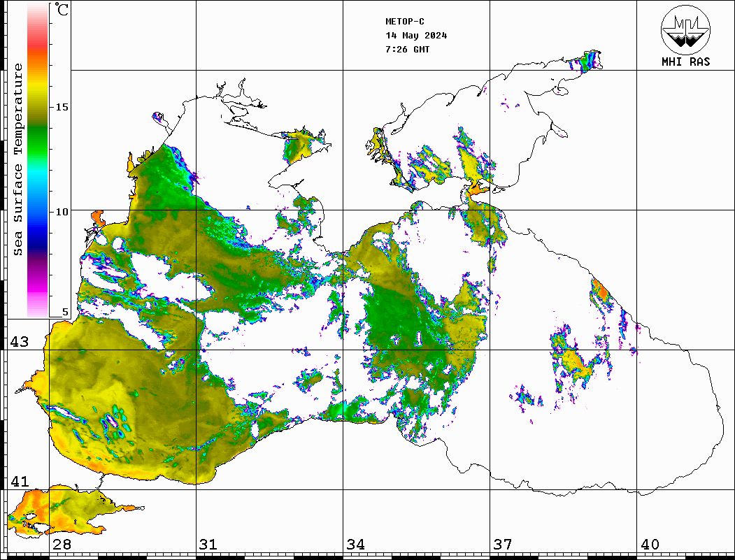Click the 15 tick on color scale
Image resolution: width=735 pixels, height=560 pixels.
[62, 107]
